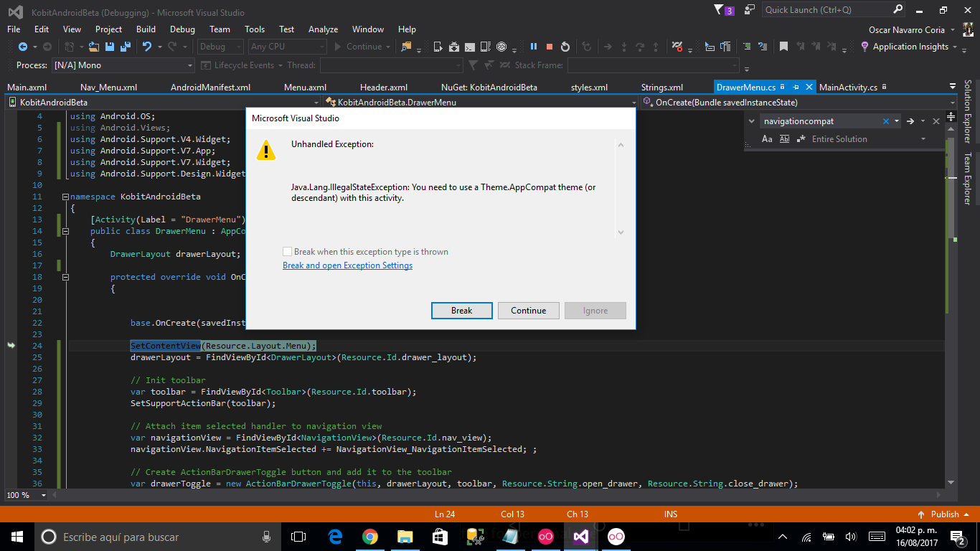Screen dimensions: 980x551
Task: Open Google Chrome from the taskbar
Action: [370, 537]
